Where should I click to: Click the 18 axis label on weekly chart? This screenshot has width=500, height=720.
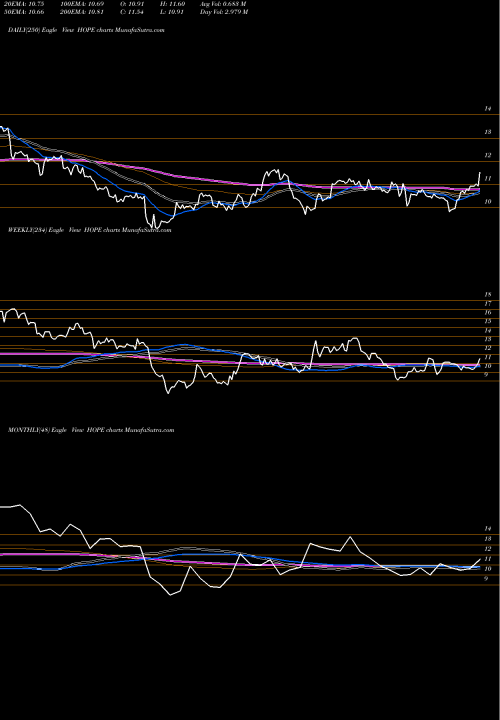coord(488,295)
